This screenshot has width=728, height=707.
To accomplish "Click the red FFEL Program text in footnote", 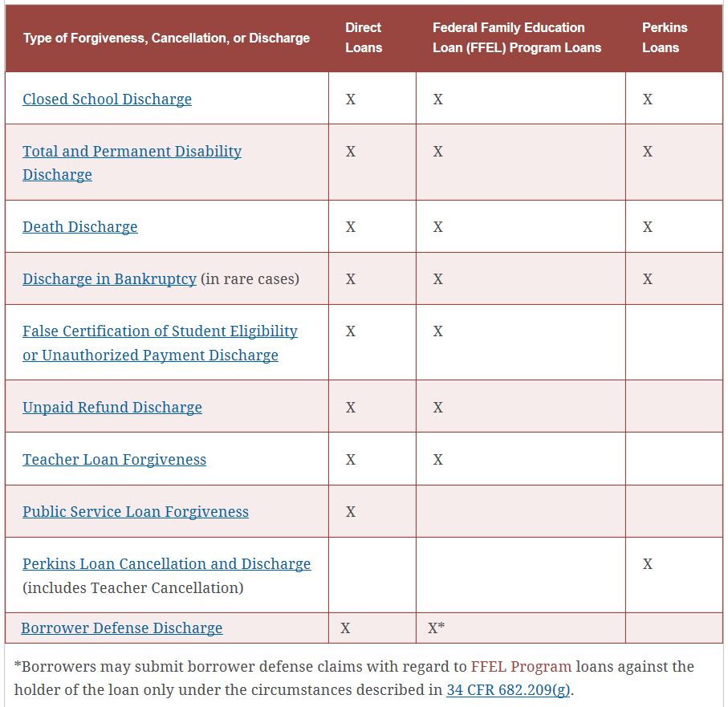I will (521, 667).
